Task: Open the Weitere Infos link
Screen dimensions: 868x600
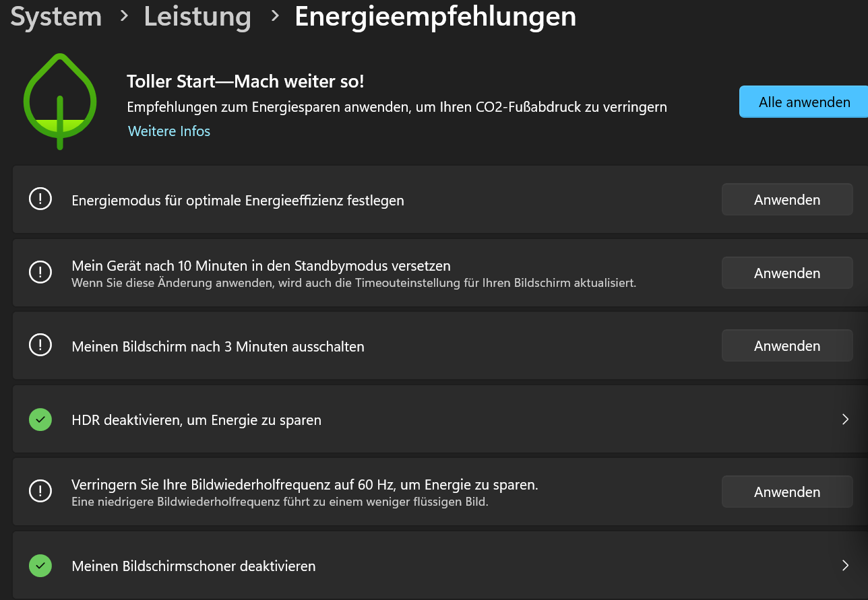Action: (169, 131)
